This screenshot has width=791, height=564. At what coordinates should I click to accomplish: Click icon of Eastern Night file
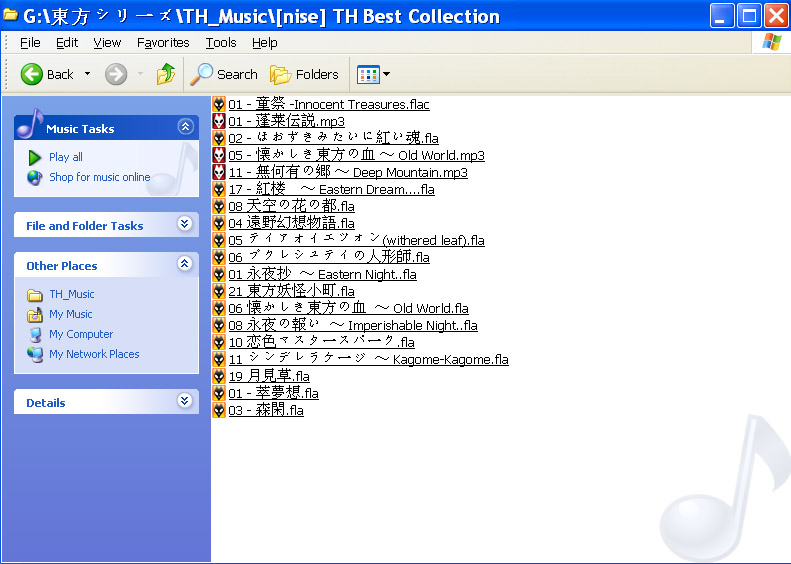218,274
